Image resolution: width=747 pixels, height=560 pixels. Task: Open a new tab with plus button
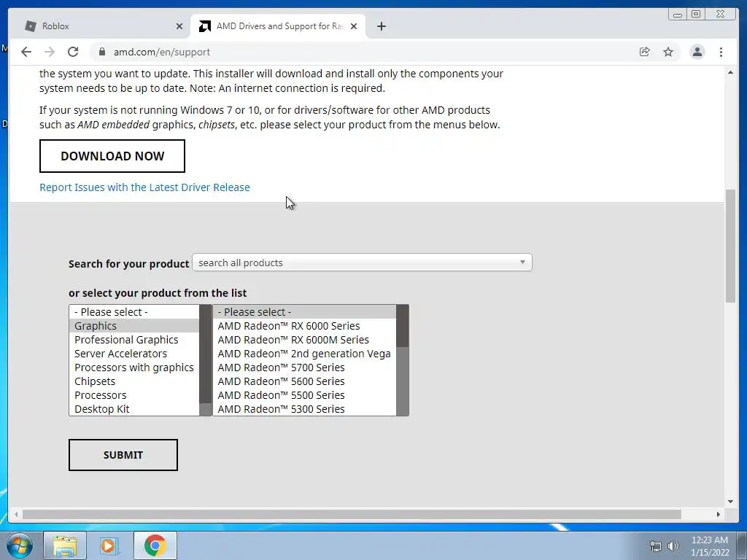pos(381,26)
